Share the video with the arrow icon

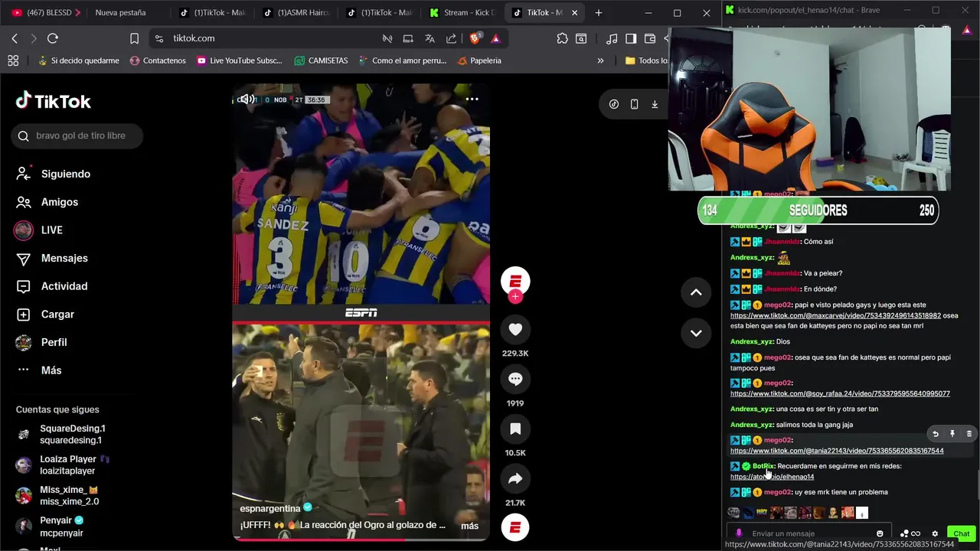[x=515, y=479]
